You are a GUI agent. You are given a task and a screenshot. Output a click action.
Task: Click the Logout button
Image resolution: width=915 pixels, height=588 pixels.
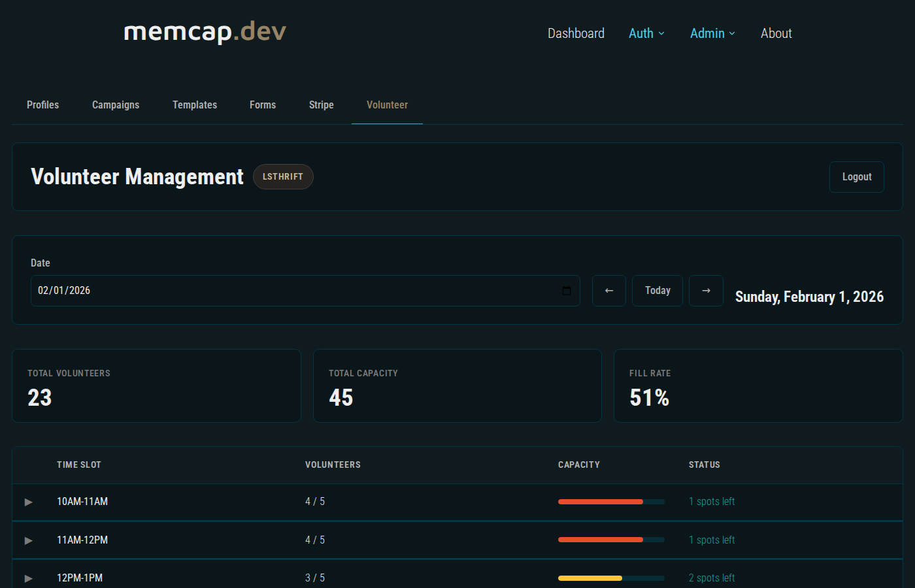856,176
